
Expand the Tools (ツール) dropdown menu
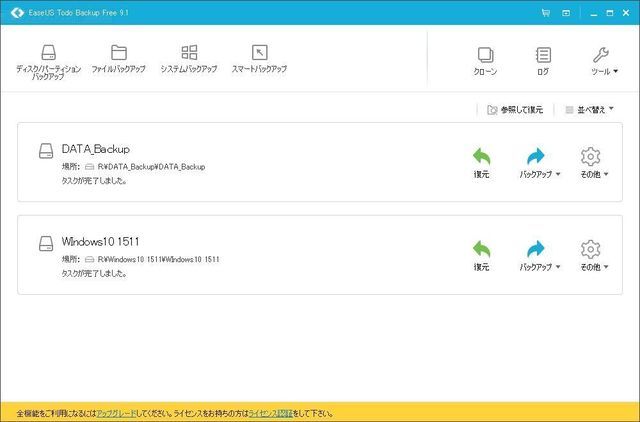pos(604,60)
